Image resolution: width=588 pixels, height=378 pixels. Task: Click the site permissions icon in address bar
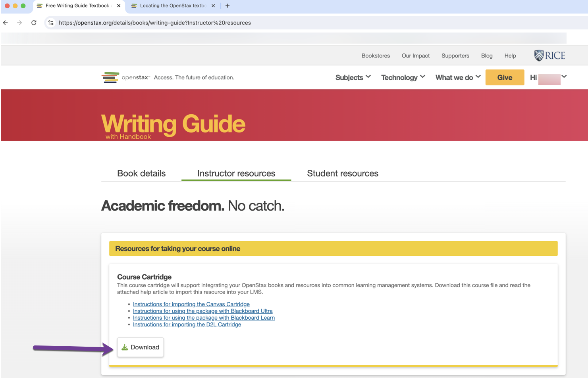coord(51,23)
